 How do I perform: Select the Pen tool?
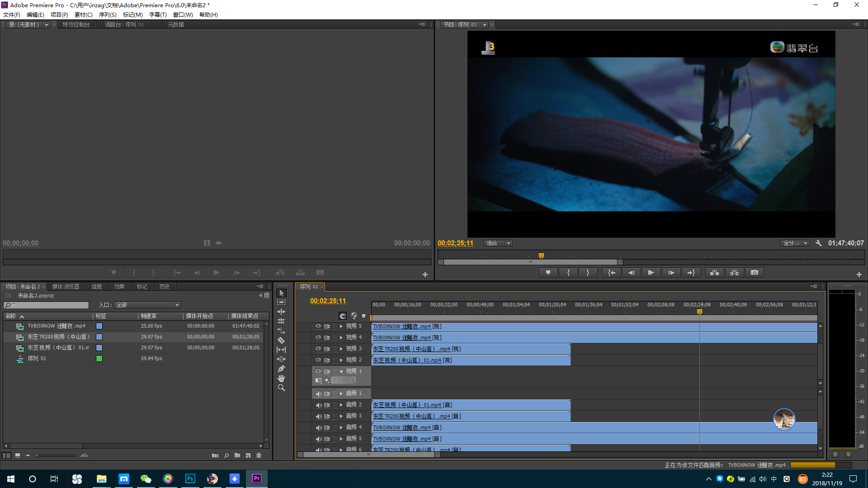click(281, 369)
